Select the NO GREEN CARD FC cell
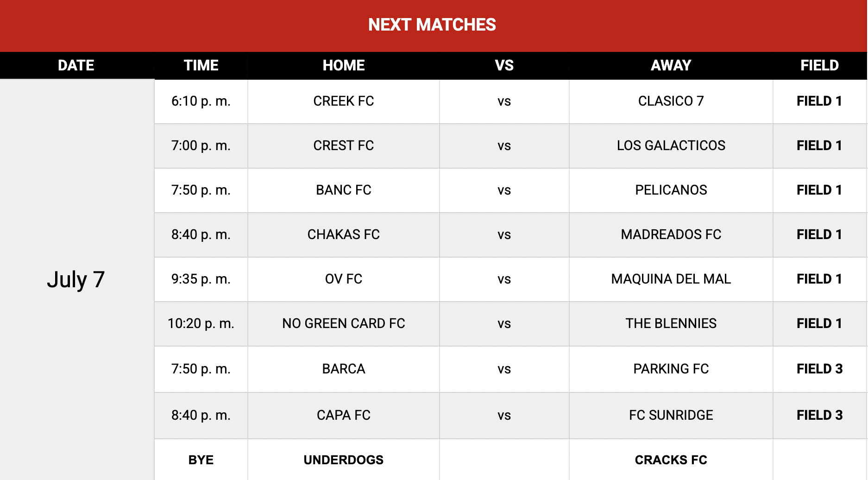Screen dimensions: 868x480 coord(343,324)
